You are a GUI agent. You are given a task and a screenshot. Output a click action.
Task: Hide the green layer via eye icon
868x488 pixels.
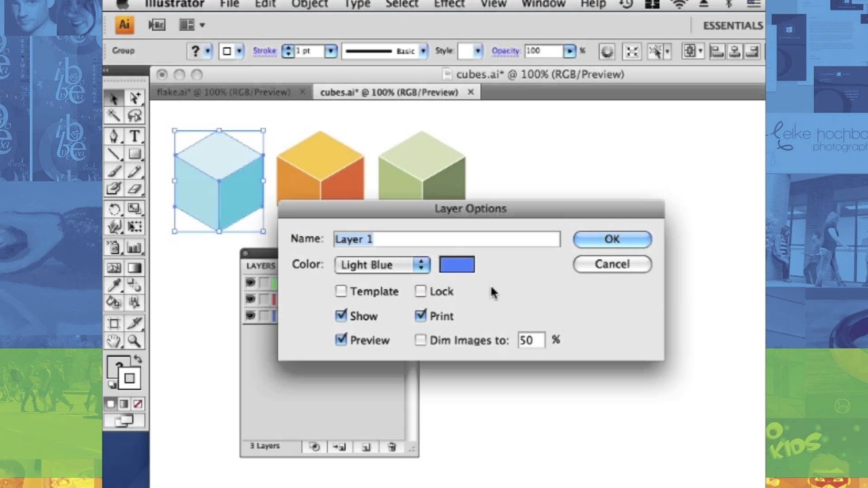click(x=251, y=283)
